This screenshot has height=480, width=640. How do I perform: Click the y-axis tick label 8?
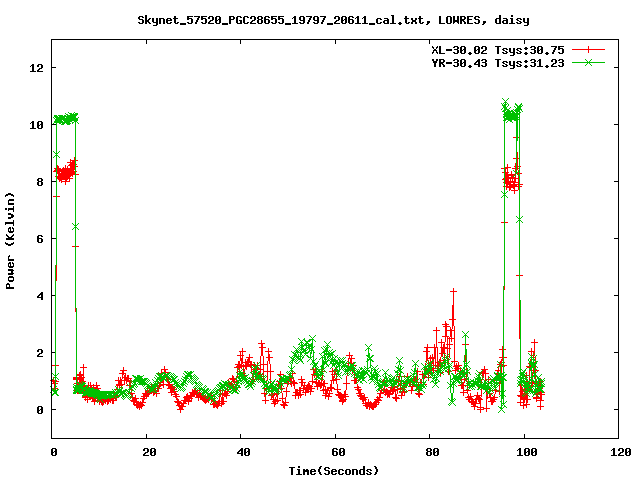pos(40,182)
